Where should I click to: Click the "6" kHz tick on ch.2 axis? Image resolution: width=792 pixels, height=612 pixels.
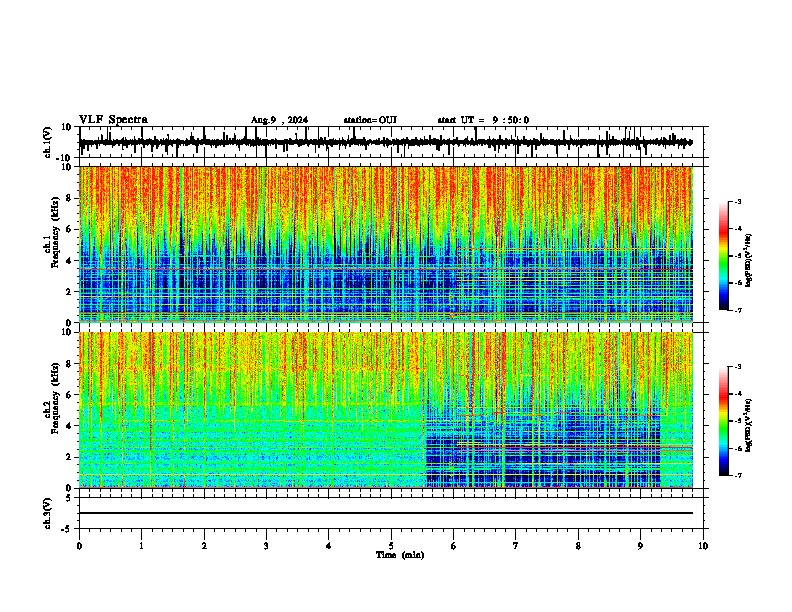[71, 394]
